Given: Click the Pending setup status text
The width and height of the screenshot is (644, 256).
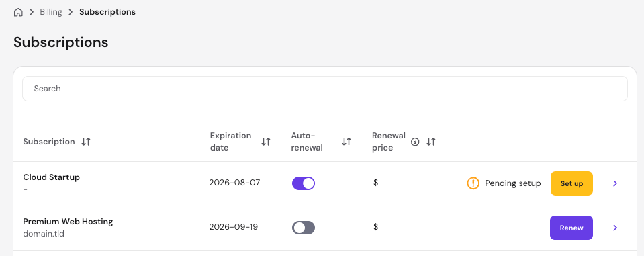Looking at the screenshot, I should (x=513, y=183).
